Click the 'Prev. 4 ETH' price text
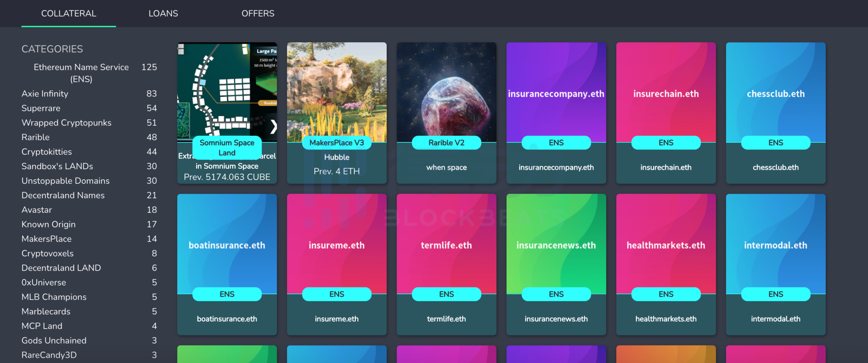868x363 pixels. [x=337, y=172]
